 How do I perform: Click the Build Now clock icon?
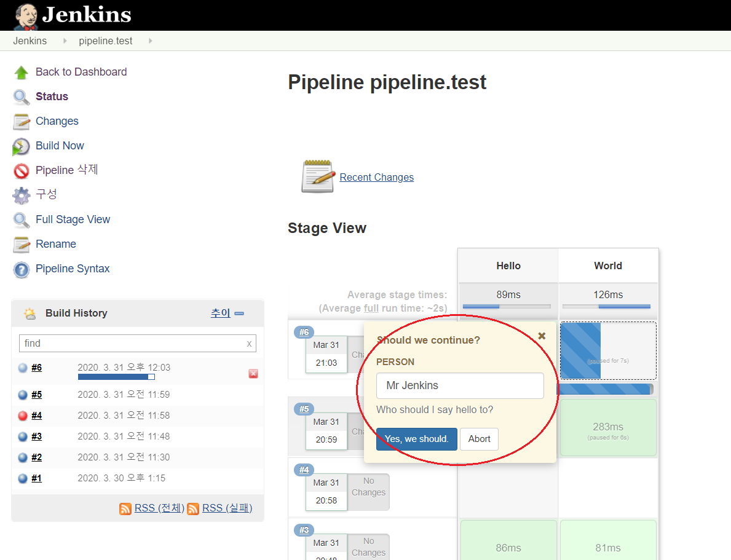pyautogui.click(x=21, y=146)
